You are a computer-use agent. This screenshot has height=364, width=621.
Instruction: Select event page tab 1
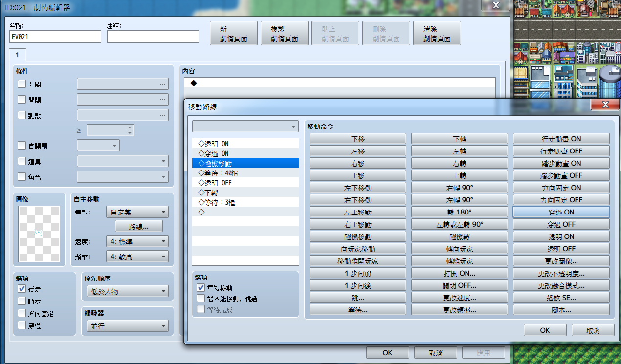point(17,55)
